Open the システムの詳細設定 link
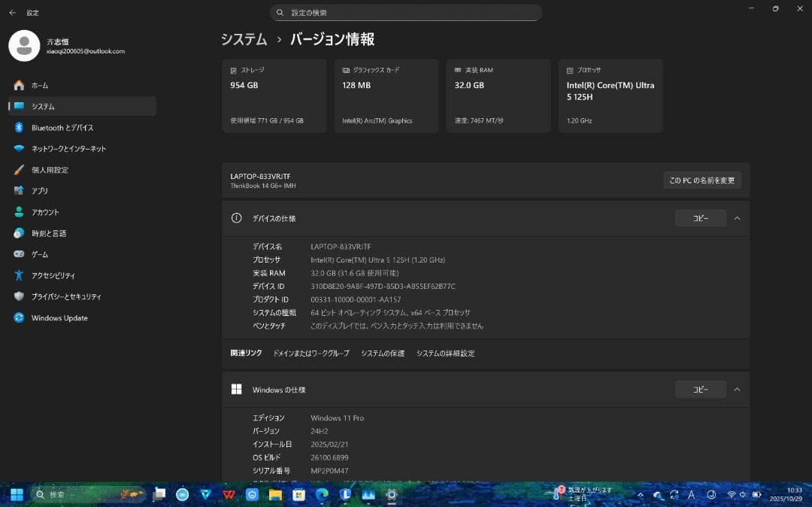 [444, 353]
